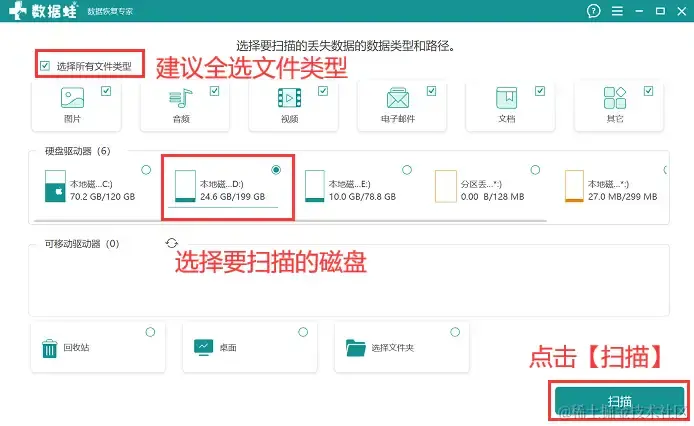
Task: Click the 27.0 MB/299 MB text
Action: 623,197
